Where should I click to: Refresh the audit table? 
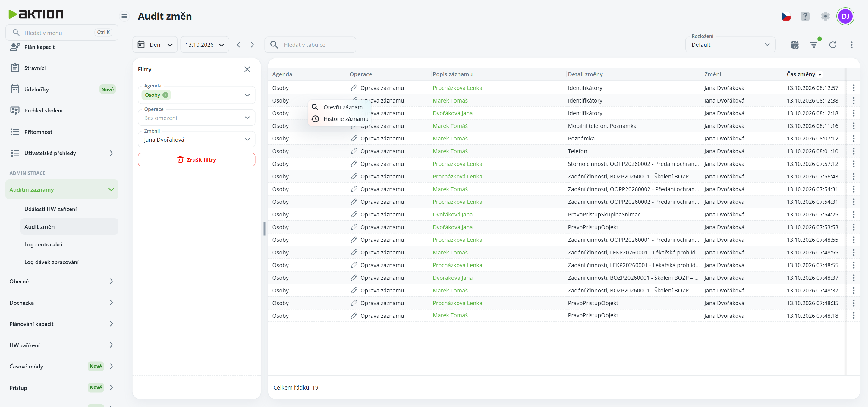tap(833, 45)
